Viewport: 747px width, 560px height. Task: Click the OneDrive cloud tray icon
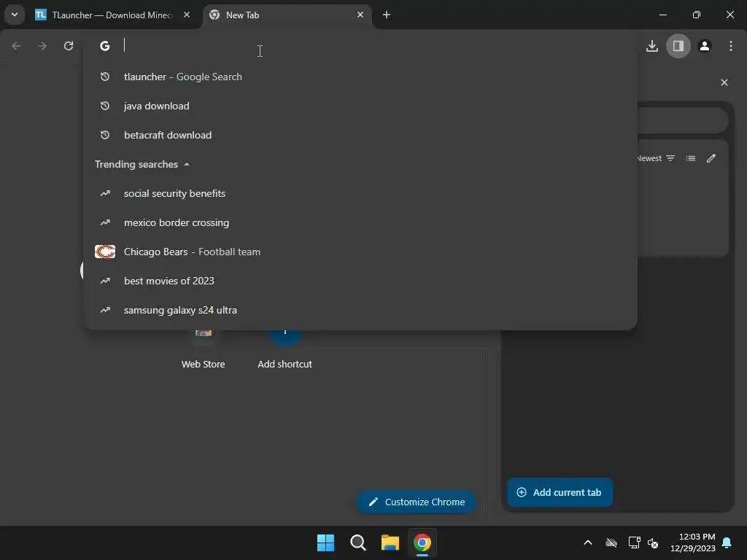611,542
